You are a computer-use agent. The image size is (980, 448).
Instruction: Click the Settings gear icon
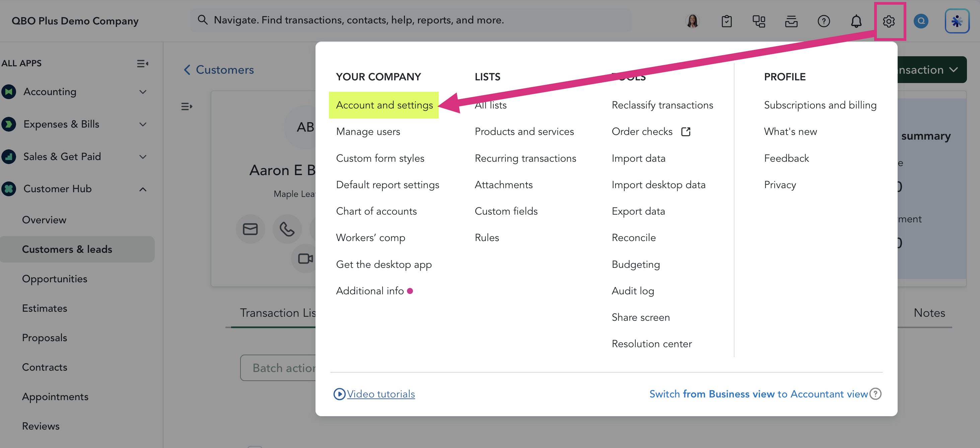889,21
